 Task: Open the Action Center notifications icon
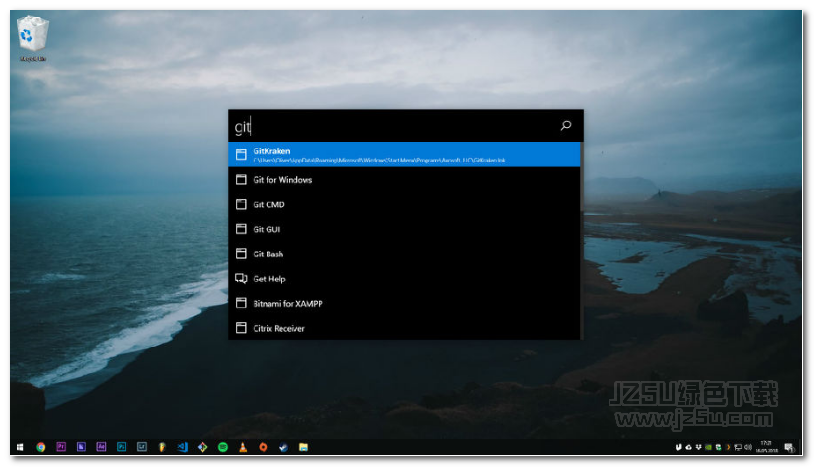790,447
